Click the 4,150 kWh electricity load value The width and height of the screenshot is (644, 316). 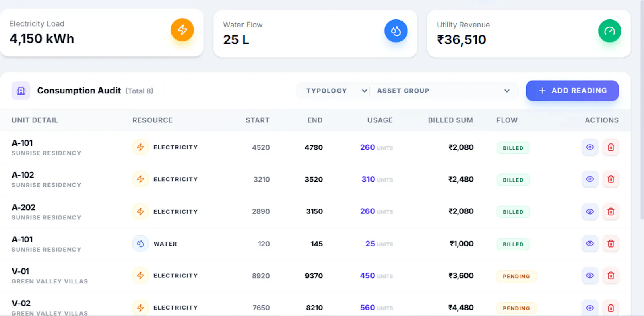point(42,39)
